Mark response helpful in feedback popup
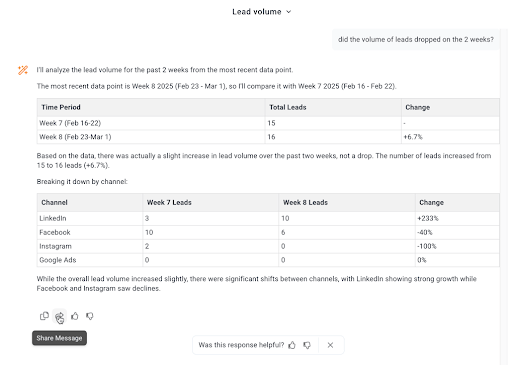The height and width of the screenshot is (365, 512). coord(292,345)
